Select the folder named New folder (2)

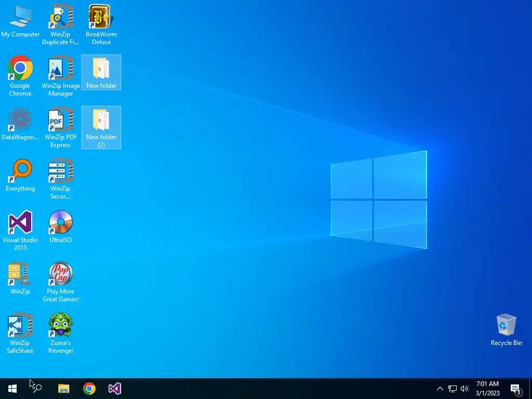[x=101, y=127]
